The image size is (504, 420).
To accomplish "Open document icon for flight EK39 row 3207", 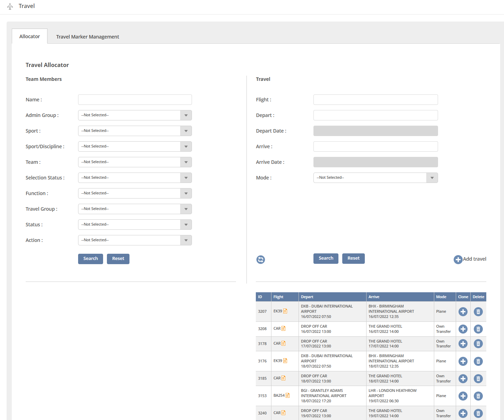I will point(285,311).
